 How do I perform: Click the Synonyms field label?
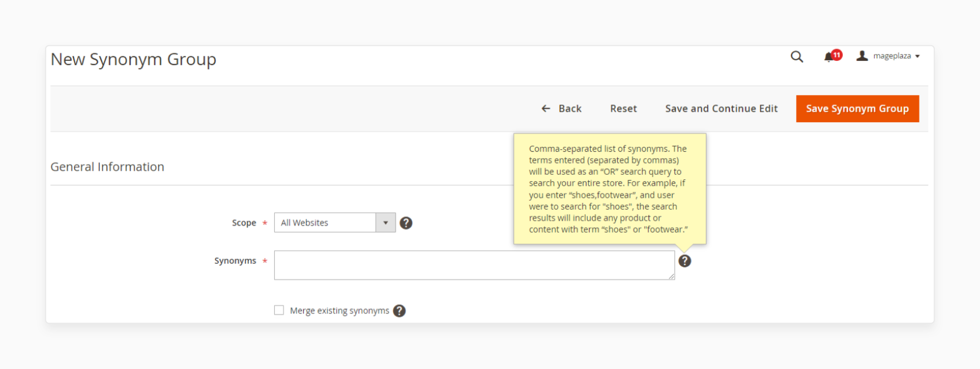[235, 261]
